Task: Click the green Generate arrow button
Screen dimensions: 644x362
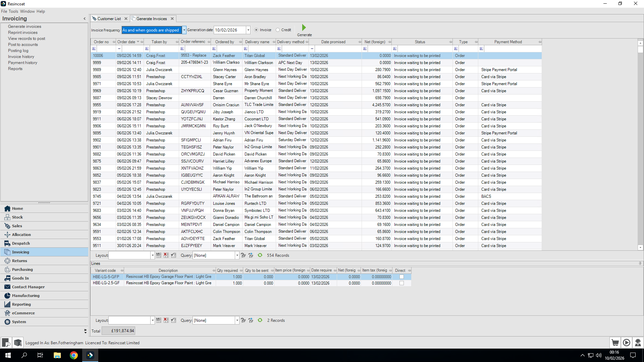Action: click(304, 28)
